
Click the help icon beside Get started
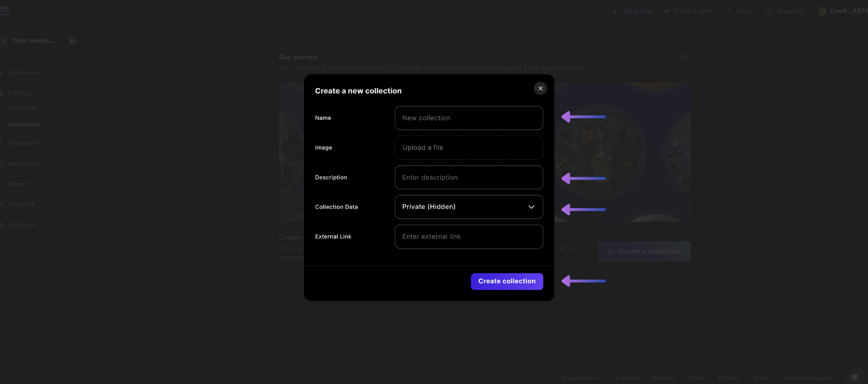[x=686, y=58]
